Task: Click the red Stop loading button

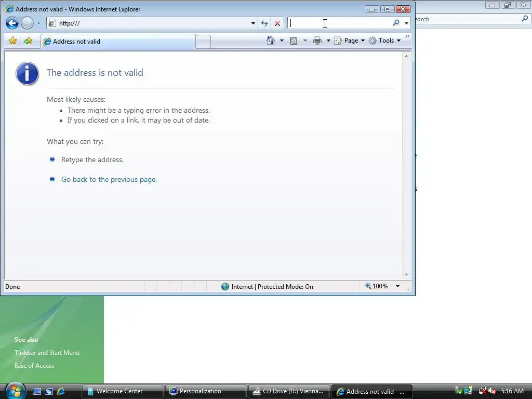Action: (277, 23)
